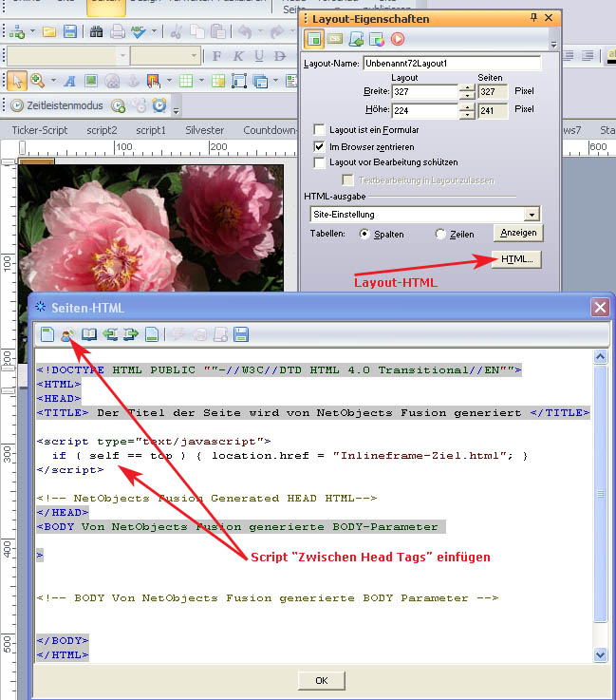Open the Site-Einstellung HTML-ausgabe dropdown
Image resolution: width=616 pixels, height=700 pixels.
531,215
